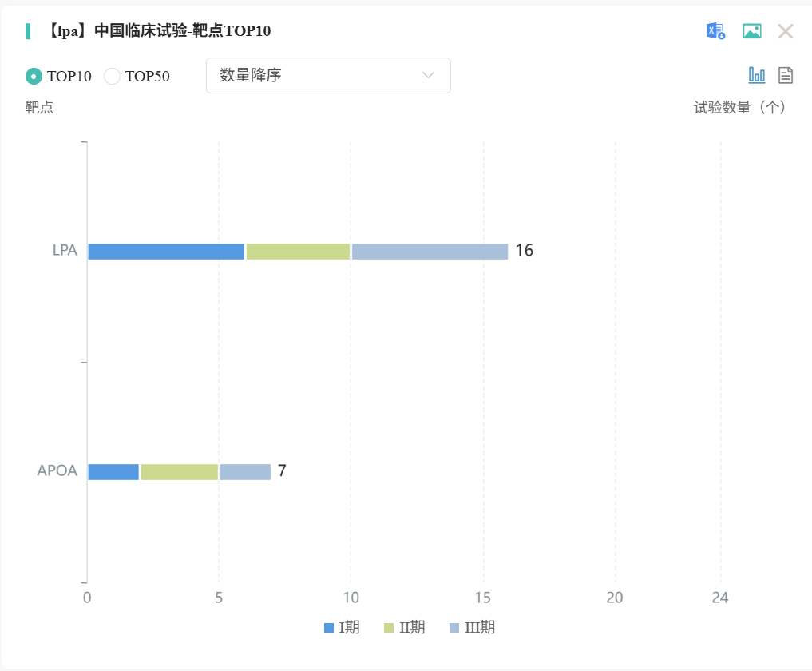This screenshot has height=671, width=812.
Task: Select the TOP10 radio option
Action: point(34,77)
